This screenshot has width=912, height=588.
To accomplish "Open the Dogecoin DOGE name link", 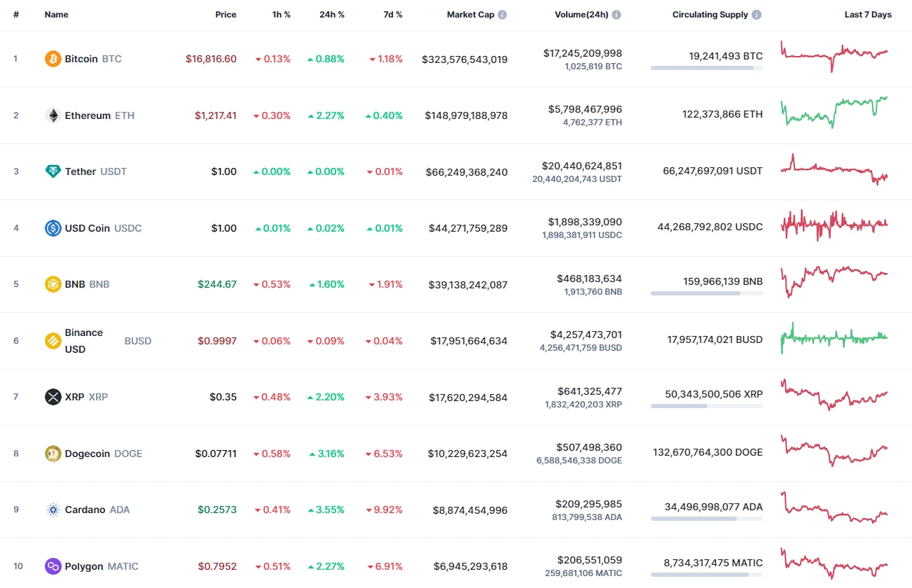I will coord(87,454).
